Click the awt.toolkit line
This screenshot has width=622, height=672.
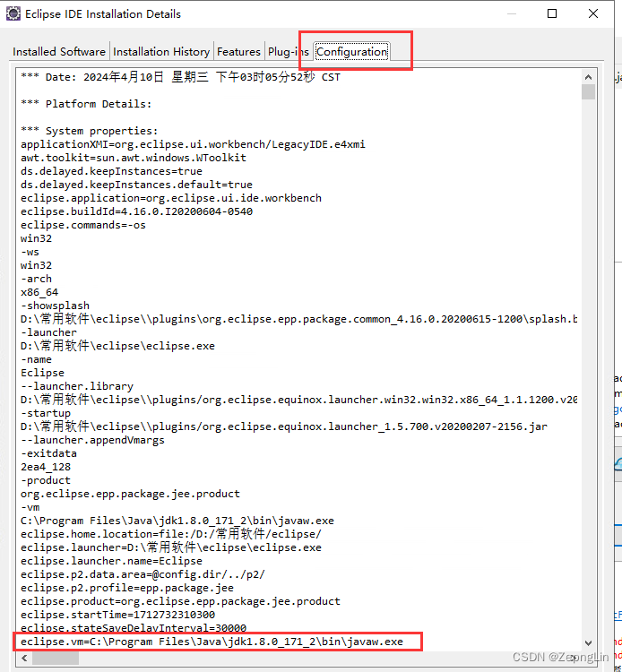pos(134,158)
